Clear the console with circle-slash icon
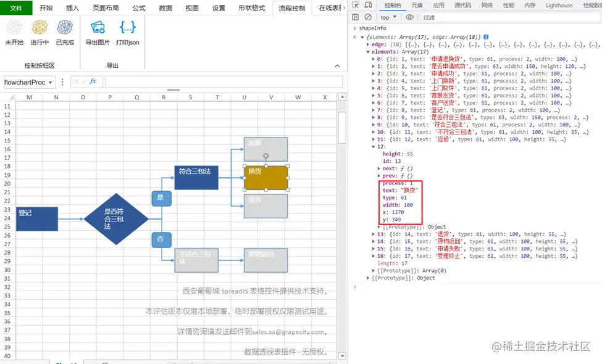The height and width of the screenshot is (364, 602). [x=368, y=17]
